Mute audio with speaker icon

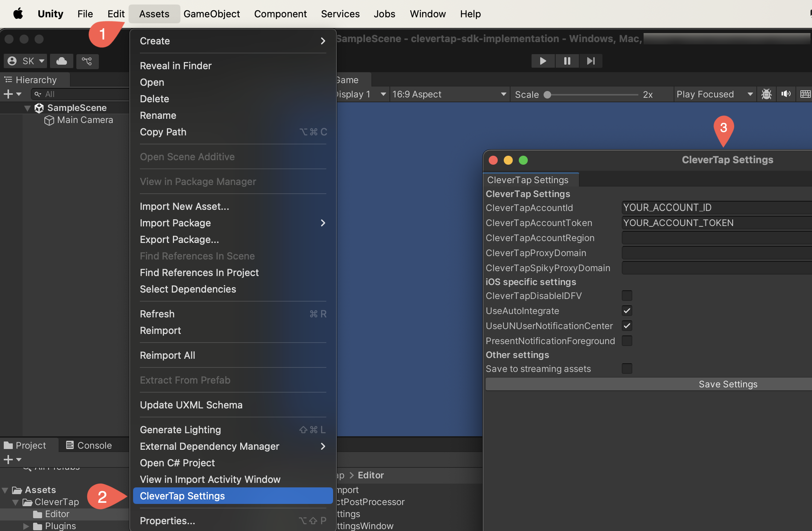(x=786, y=94)
